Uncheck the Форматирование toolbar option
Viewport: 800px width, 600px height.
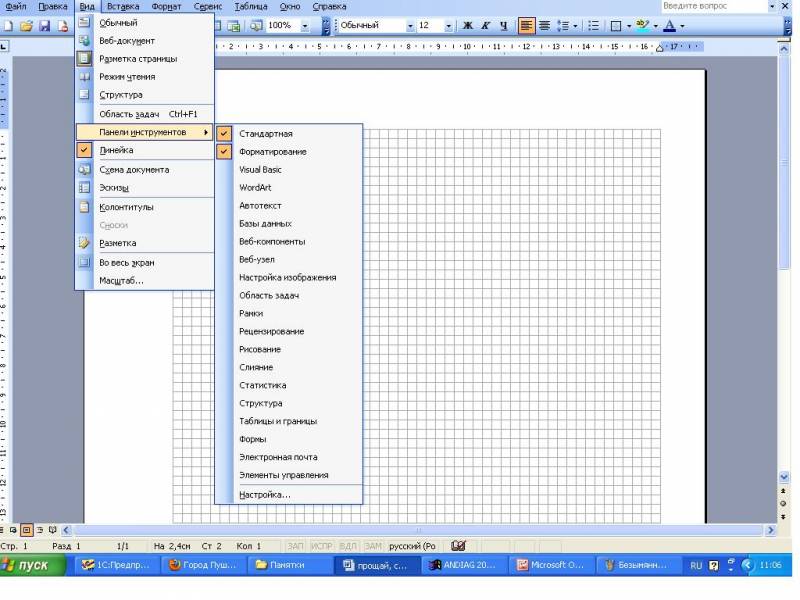click(x=273, y=152)
